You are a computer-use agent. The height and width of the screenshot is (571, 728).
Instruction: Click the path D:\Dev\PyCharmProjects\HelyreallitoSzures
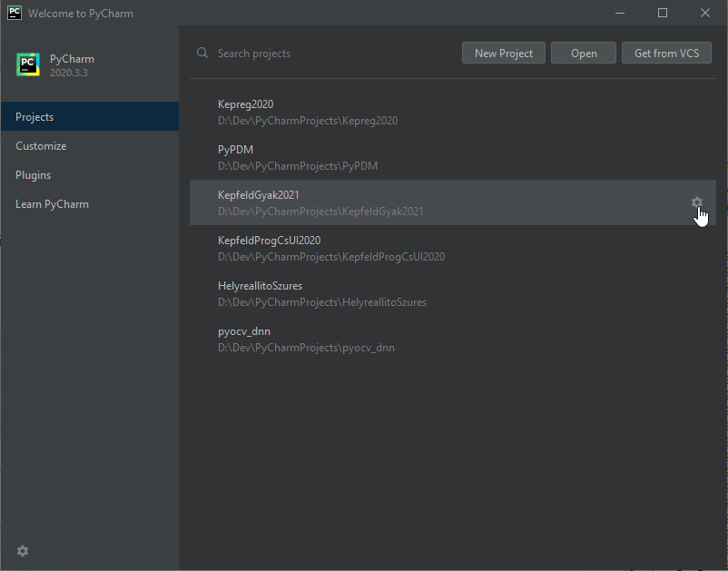coord(322,302)
